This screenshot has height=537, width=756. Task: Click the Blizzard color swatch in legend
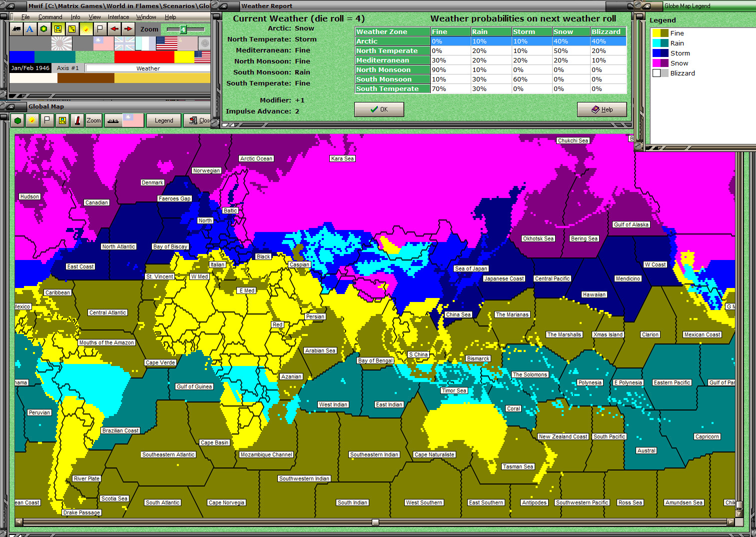[x=660, y=73]
